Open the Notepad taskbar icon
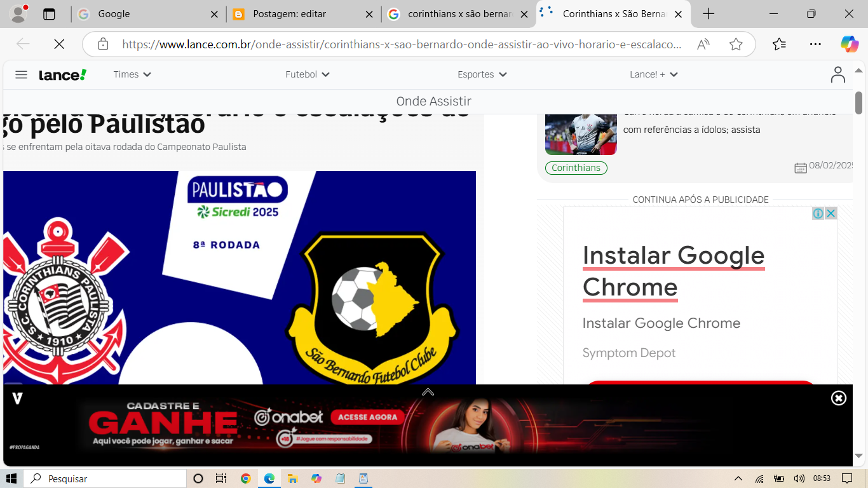 (x=340, y=478)
